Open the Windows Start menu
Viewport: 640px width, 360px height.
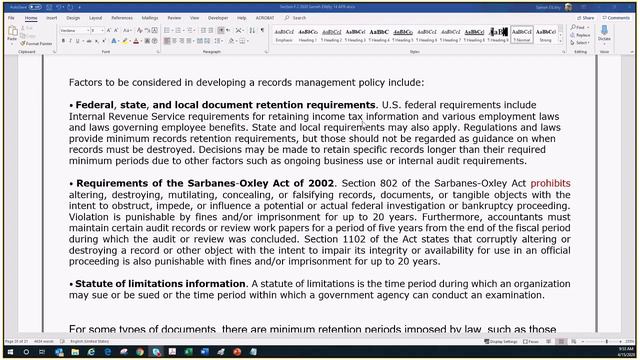[10, 351]
